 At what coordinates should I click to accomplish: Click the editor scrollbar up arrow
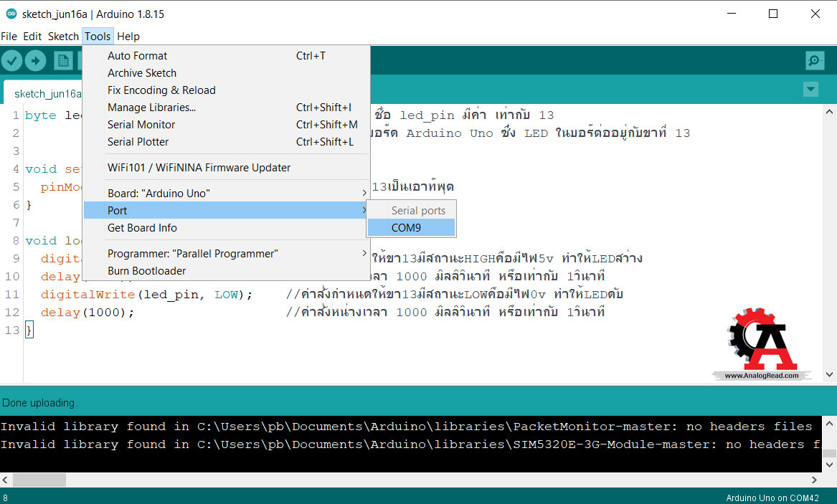pos(829,112)
